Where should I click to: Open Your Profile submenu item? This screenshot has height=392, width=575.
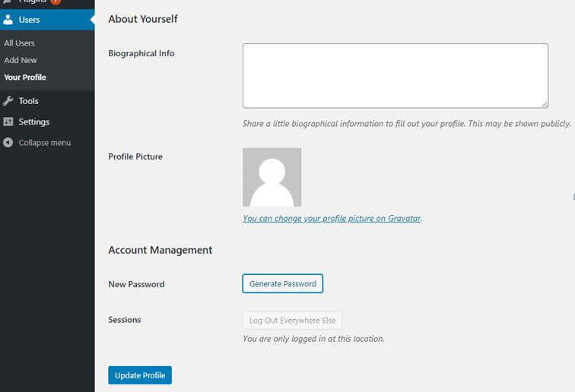(x=25, y=77)
